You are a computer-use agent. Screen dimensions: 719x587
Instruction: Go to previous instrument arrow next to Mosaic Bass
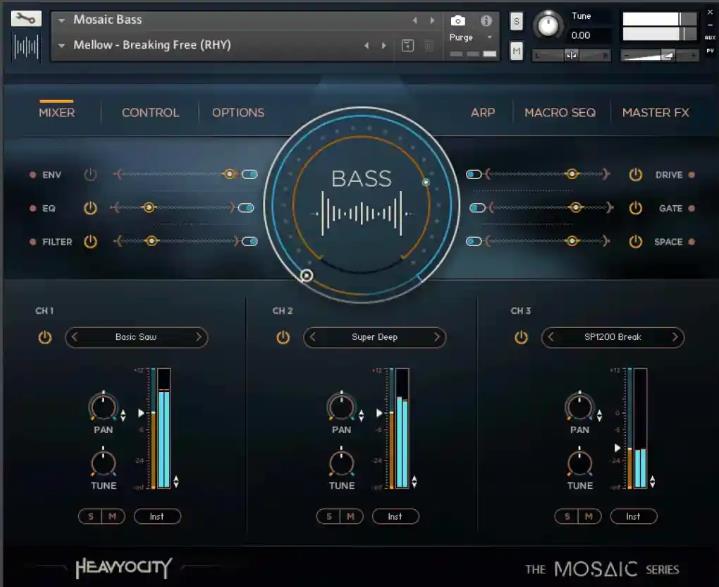(x=415, y=20)
